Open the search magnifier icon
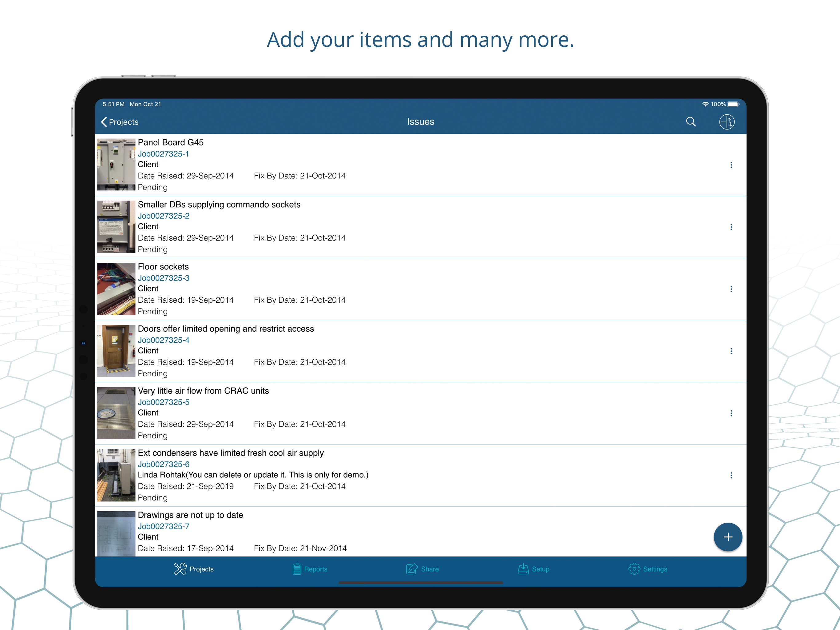 point(690,122)
